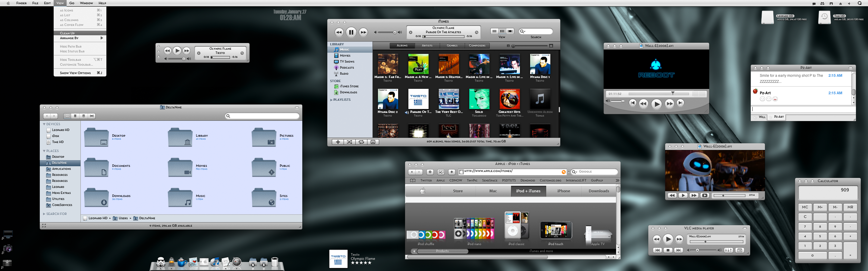Collapse the Places section in Finder sidebar
Image resolution: width=868 pixels, height=271 pixels.
(44, 151)
